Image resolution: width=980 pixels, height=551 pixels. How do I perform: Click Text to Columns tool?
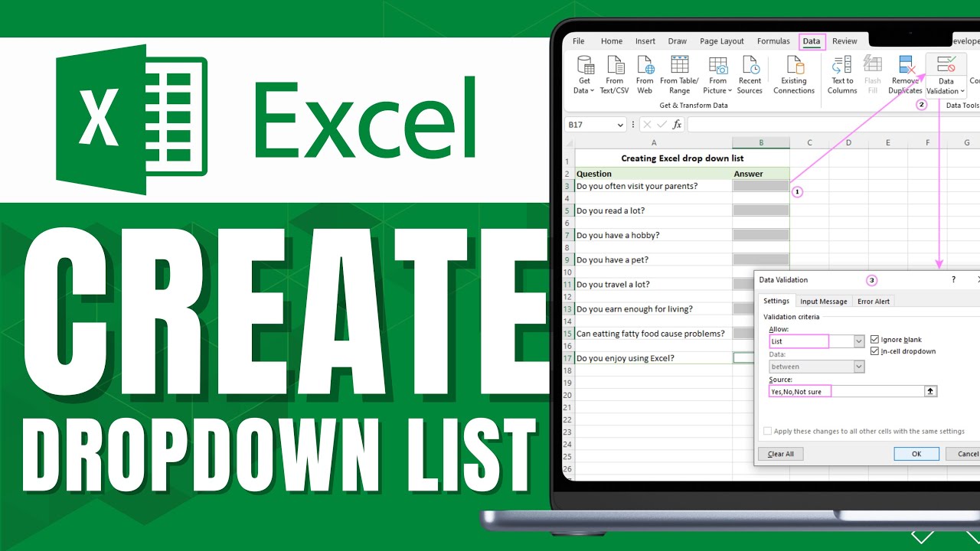pyautogui.click(x=842, y=75)
